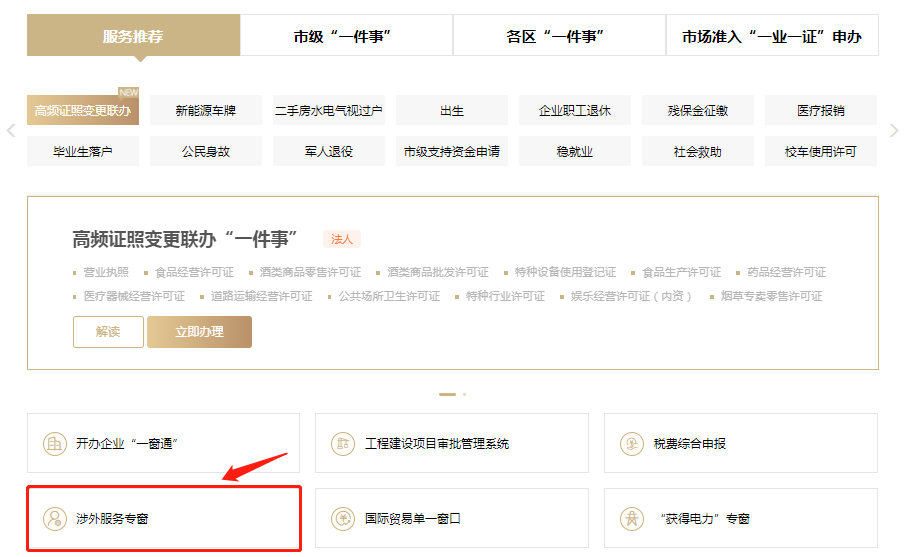Click the 工程建设项目审批管理系统 icon

click(x=343, y=444)
